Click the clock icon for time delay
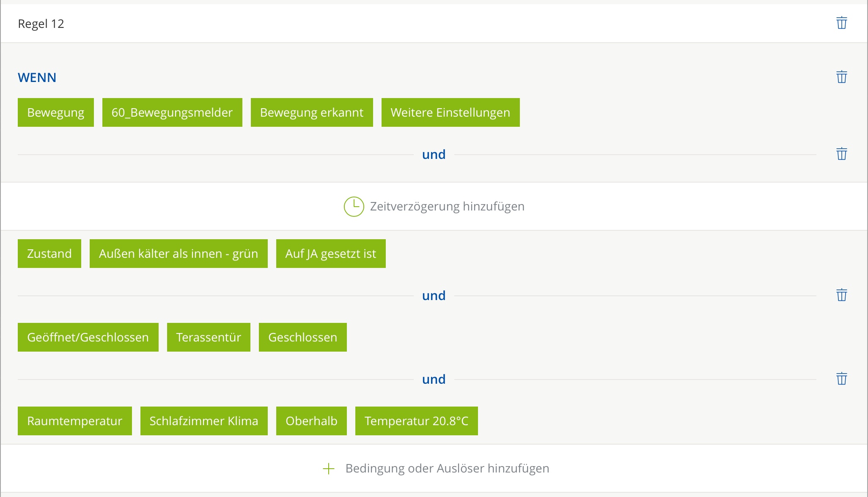 (x=354, y=207)
